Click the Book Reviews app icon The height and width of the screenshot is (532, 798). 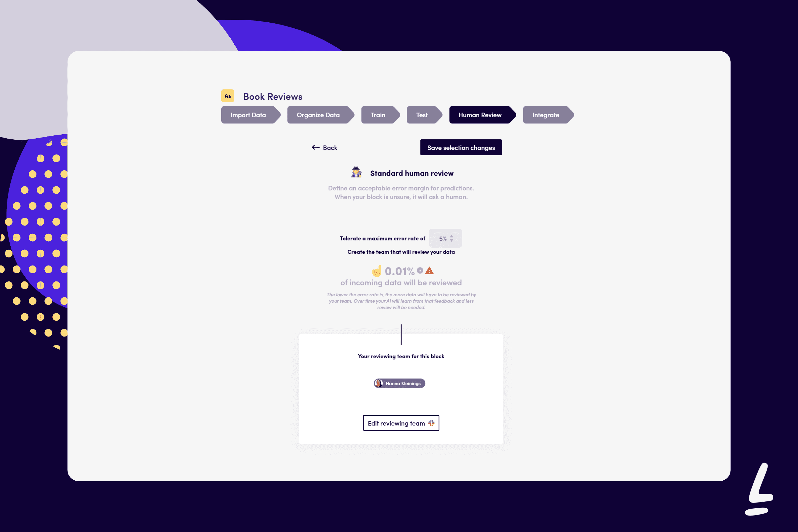click(x=228, y=95)
